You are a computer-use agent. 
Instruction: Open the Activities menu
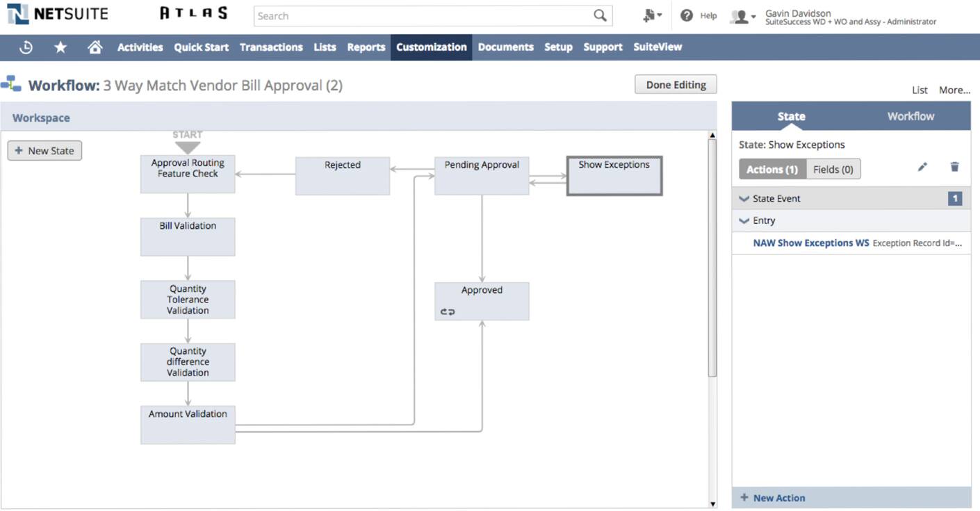[140, 47]
